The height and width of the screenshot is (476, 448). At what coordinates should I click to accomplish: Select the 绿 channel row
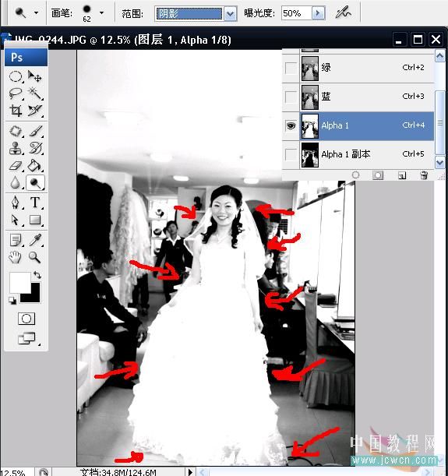point(358,68)
